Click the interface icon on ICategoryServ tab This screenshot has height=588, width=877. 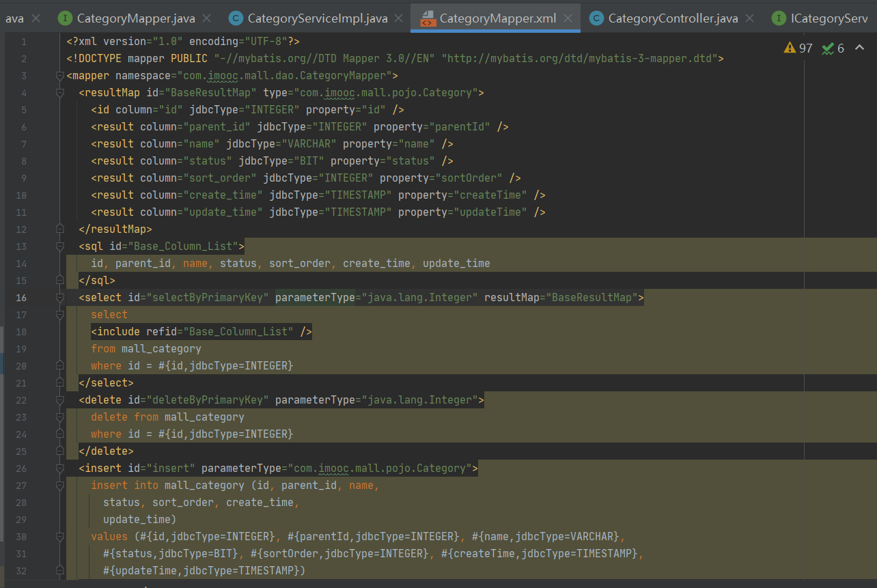tap(779, 18)
